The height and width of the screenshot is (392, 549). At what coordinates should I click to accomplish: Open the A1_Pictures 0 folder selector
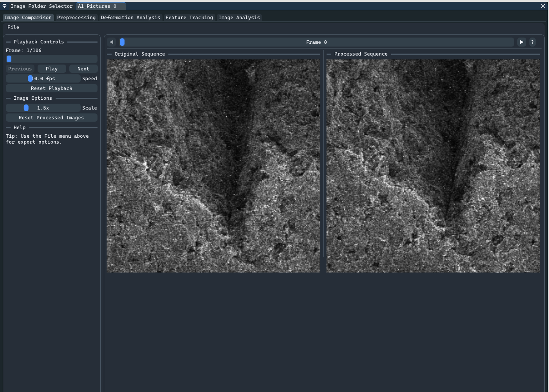(x=100, y=6)
